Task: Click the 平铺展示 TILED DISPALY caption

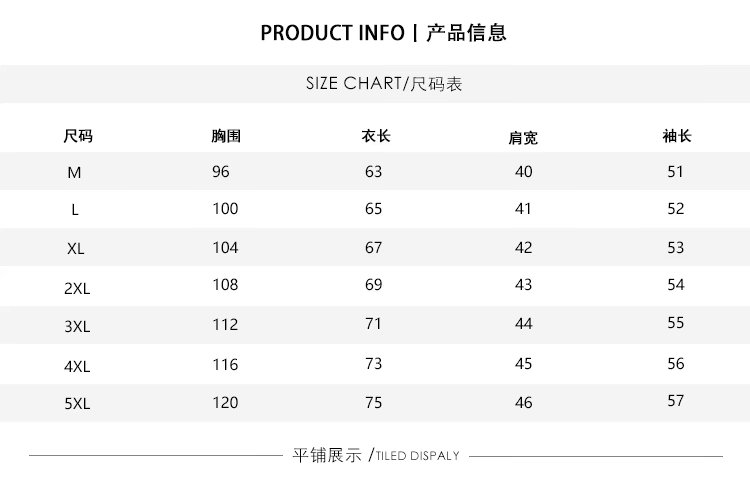Action: tap(375, 455)
